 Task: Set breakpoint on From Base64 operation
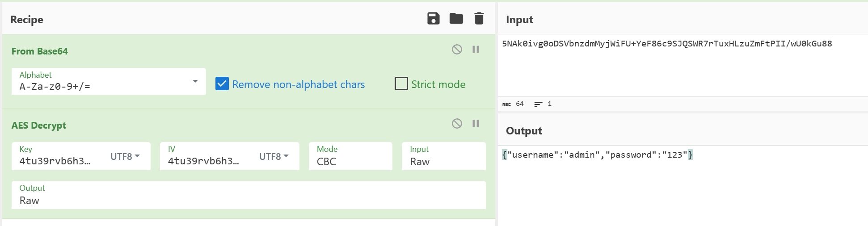click(x=476, y=50)
